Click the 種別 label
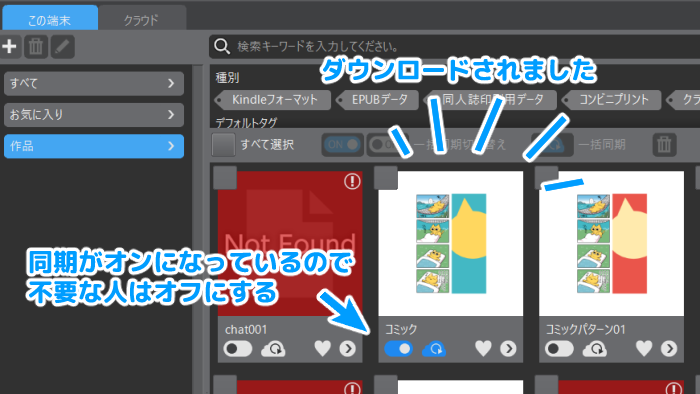The image size is (700, 394). click(x=227, y=78)
